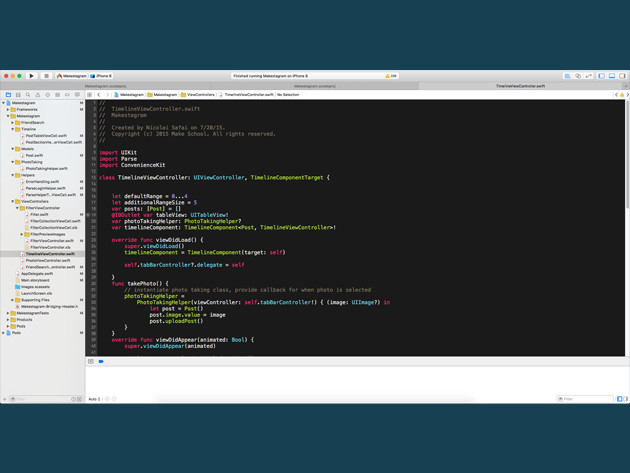Open Post.swift in the navigator
The width and height of the screenshot is (630, 473).
34,155
